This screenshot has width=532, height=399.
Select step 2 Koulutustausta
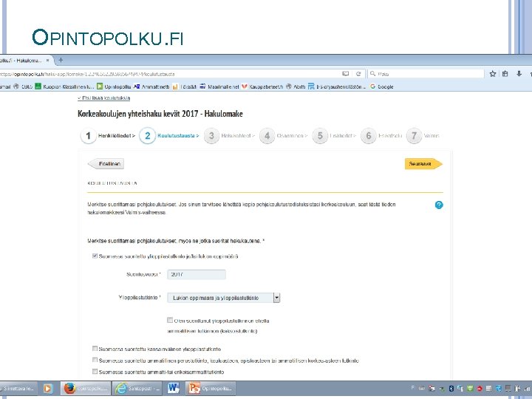coord(169,136)
